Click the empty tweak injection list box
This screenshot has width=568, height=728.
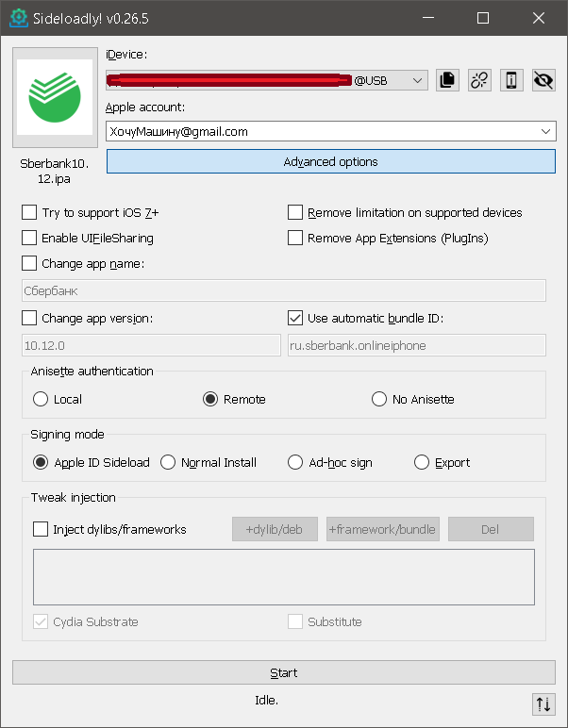[x=284, y=577]
